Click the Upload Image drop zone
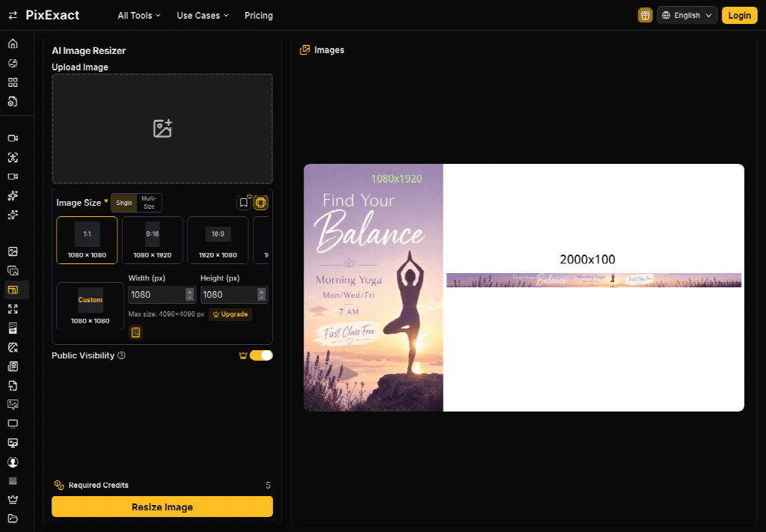 click(x=162, y=129)
